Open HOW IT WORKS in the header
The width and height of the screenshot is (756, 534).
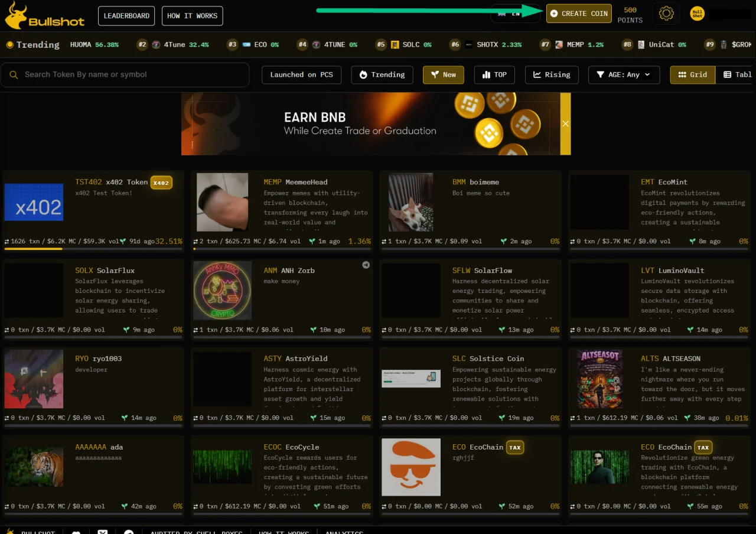tap(192, 15)
